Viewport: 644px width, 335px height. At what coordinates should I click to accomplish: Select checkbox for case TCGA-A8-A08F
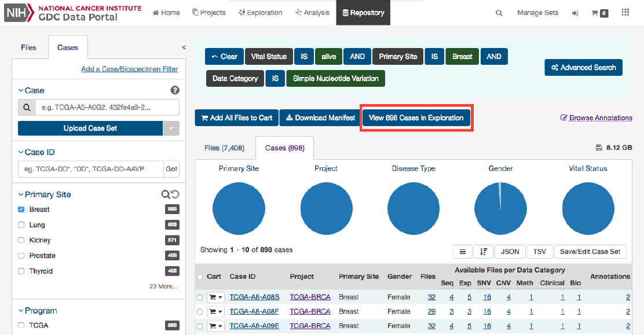[200, 312]
